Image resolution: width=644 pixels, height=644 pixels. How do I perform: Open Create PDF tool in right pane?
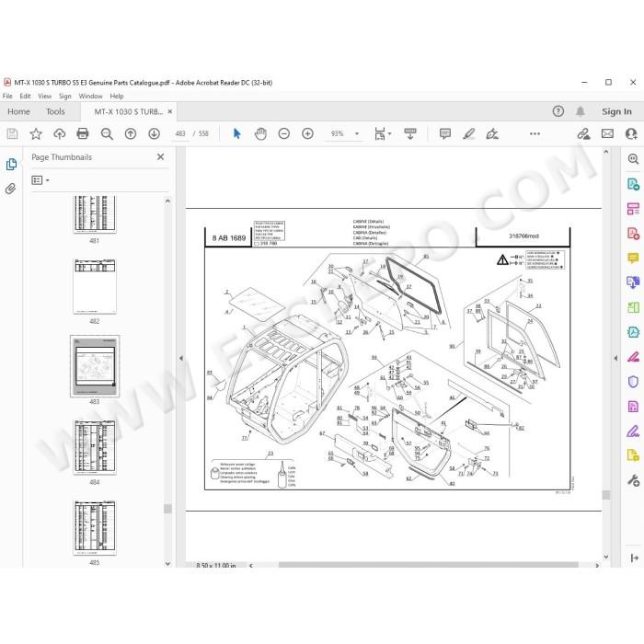[633, 234]
